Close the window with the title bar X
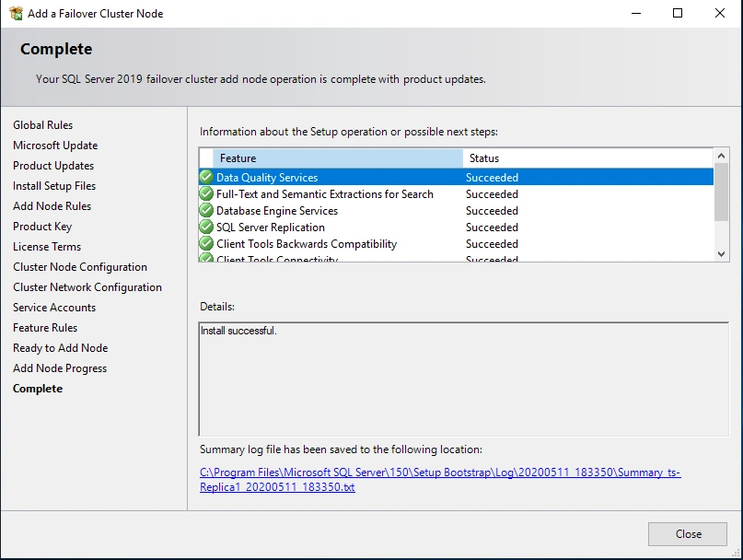 tap(719, 13)
